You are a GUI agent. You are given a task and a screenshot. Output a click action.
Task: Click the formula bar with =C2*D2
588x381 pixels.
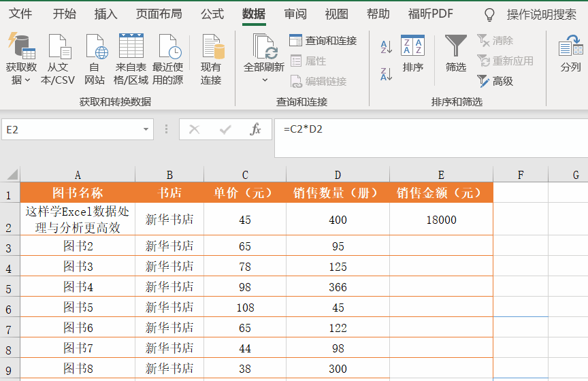pos(431,138)
